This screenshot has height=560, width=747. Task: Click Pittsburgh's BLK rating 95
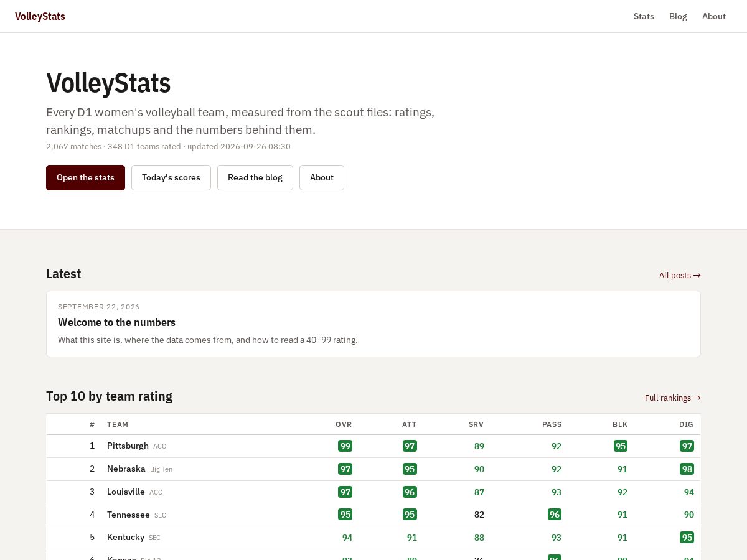pos(620,446)
